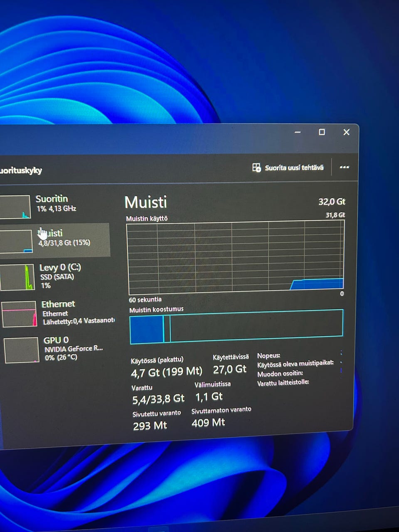Click the Muistin koostumus composition bar

click(x=236, y=327)
